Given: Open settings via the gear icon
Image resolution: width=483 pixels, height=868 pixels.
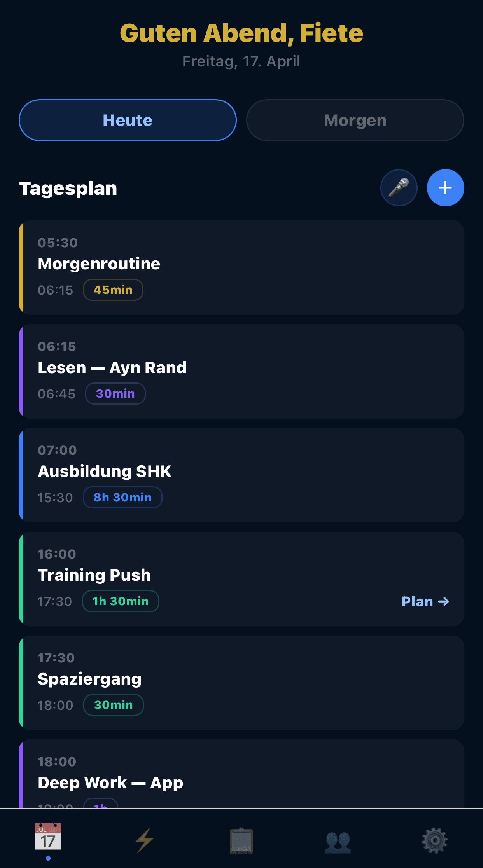Looking at the screenshot, I should click(x=434, y=840).
